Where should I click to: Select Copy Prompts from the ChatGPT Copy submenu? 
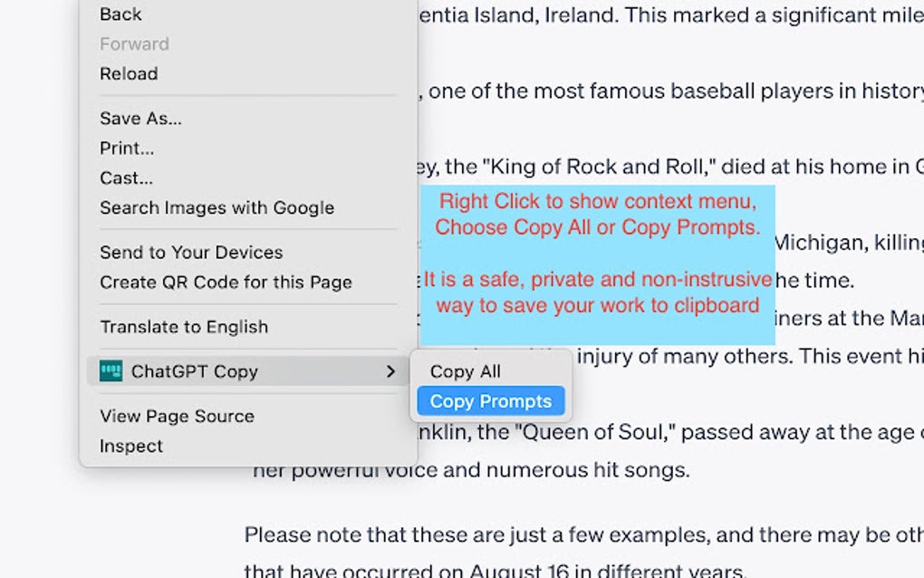click(490, 401)
